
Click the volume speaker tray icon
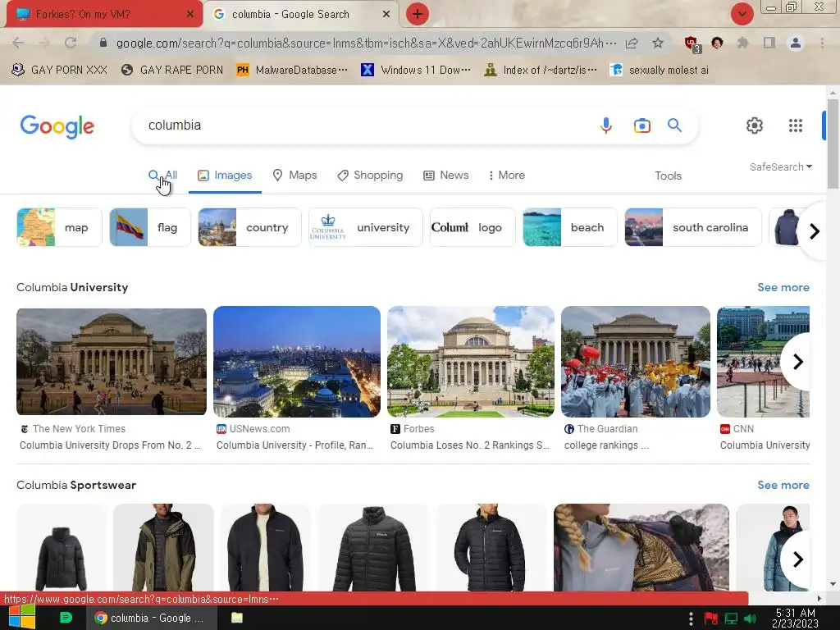(x=750, y=619)
